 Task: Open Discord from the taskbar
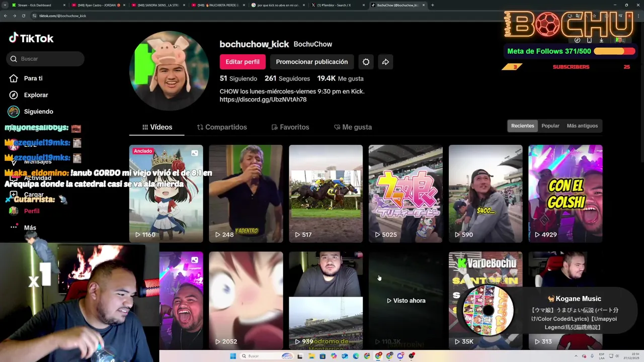click(x=400, y=356)
